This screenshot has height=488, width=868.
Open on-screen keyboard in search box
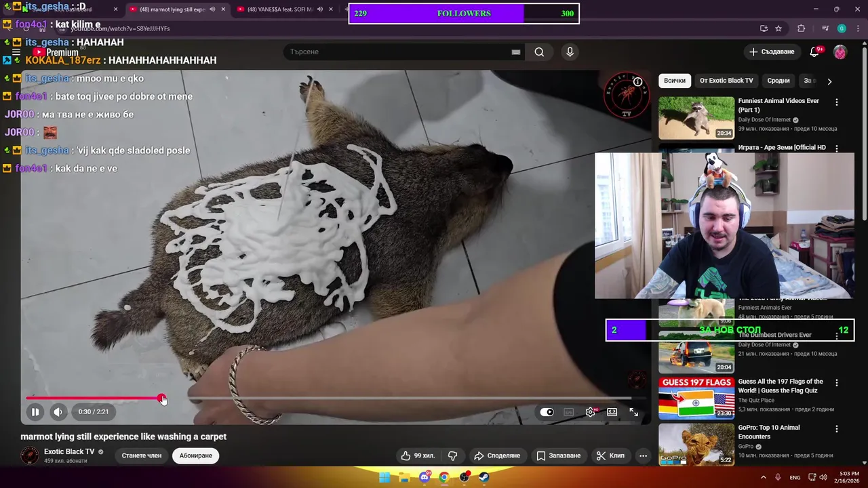tap(516, 52)
